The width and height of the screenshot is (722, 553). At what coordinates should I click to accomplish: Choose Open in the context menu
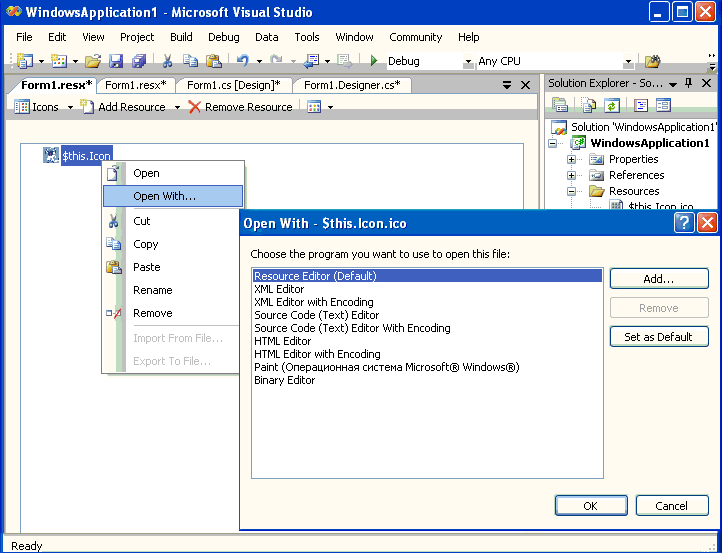pyautogui.click(x=172, y=173)
